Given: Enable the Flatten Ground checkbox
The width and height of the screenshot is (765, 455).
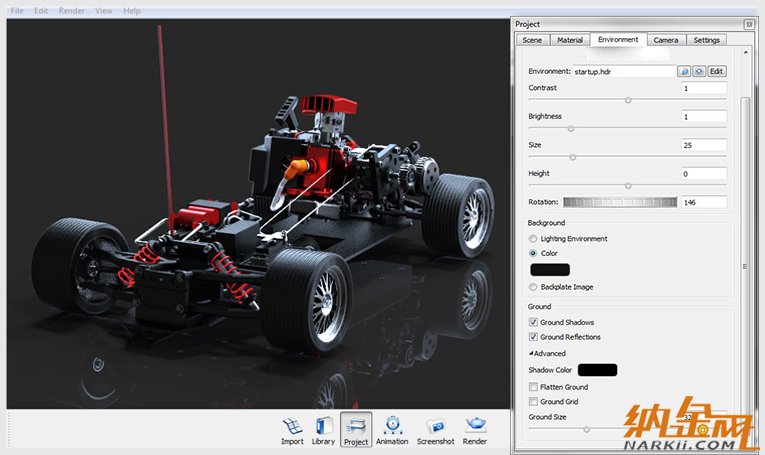Looking at the screenshot, I should pyautogui.click(x=533, y=387).
